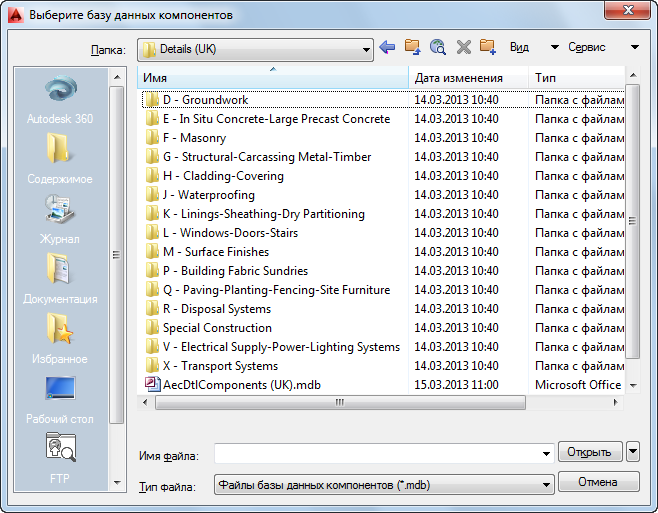Open the Избранное favorites shortcut
Image resolution: width=658 pixels, height=513 pixels.
tap(60, 339)
